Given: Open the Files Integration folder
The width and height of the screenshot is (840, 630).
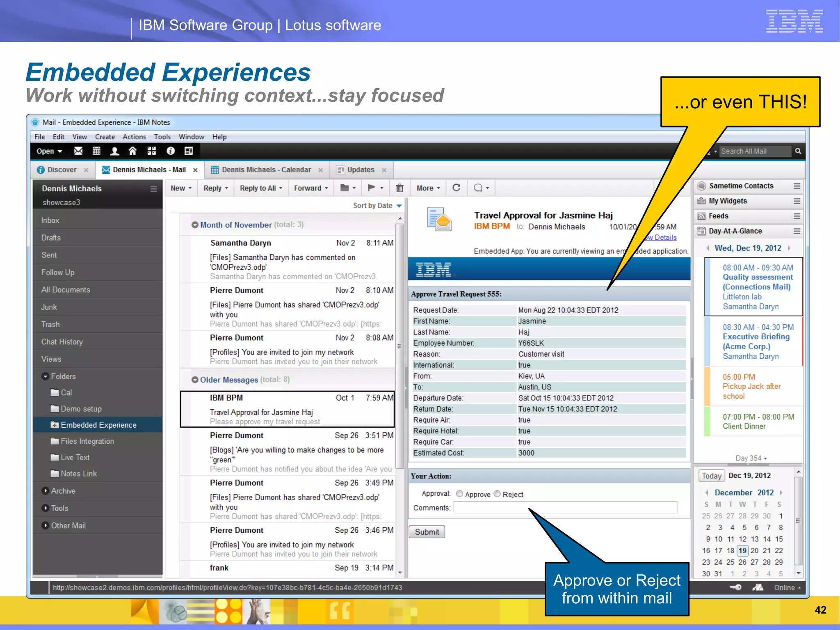Looking at the screenshot, I should coord(98,441).
